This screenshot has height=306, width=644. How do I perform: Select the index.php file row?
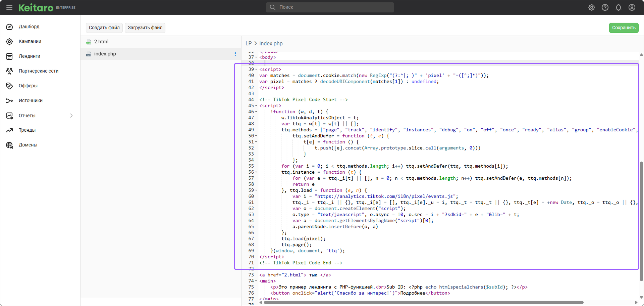(x=161, y=54)
